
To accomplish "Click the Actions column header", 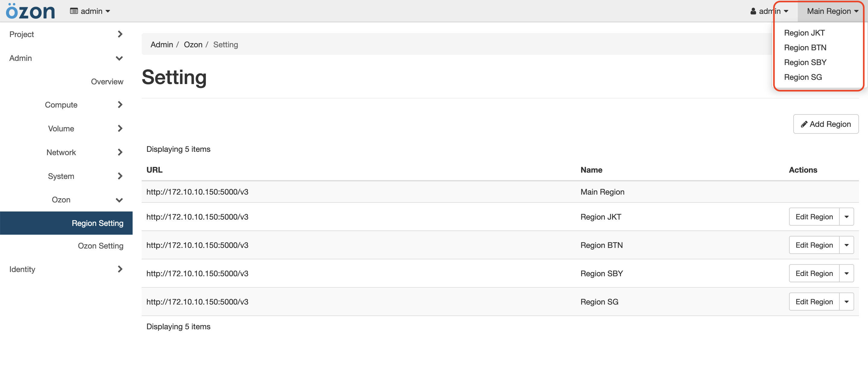I will (803, 170).
